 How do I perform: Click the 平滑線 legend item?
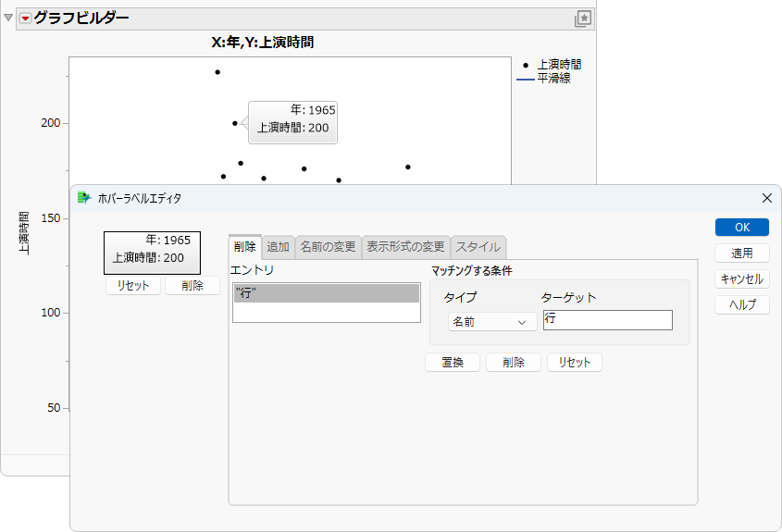(x=543, y=79)
